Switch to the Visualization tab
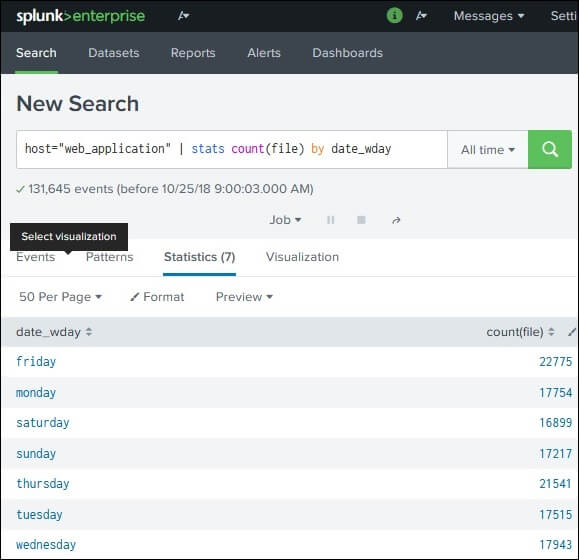The width and height of the screenshot is (579, 560). [302, 257]
